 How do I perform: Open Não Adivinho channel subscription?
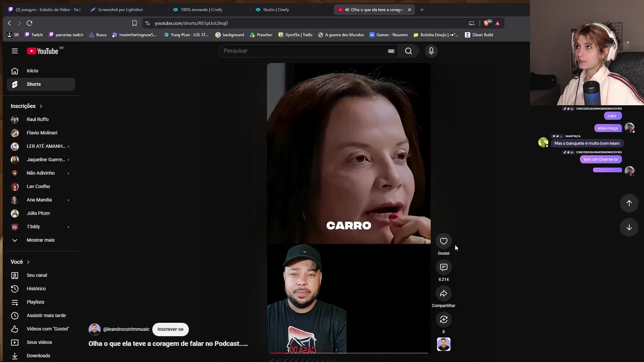point(41,173)
